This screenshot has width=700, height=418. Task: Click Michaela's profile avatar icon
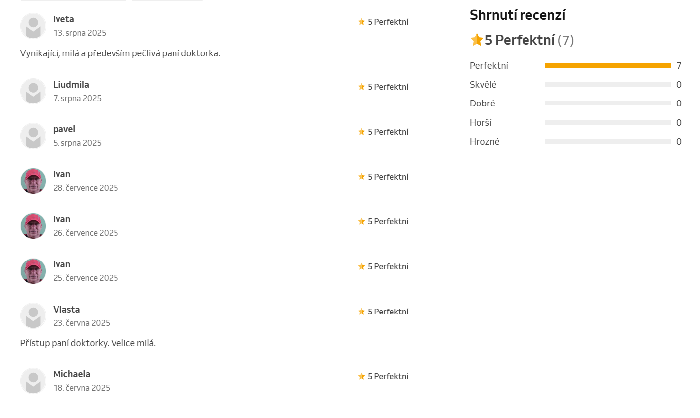click(33, 380)
